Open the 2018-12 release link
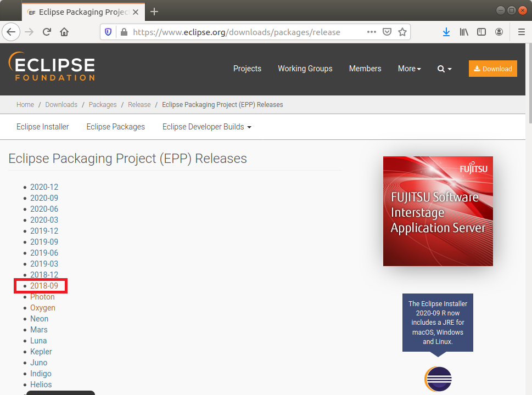This screenshot has height=395, width=532. click(44, 275)
